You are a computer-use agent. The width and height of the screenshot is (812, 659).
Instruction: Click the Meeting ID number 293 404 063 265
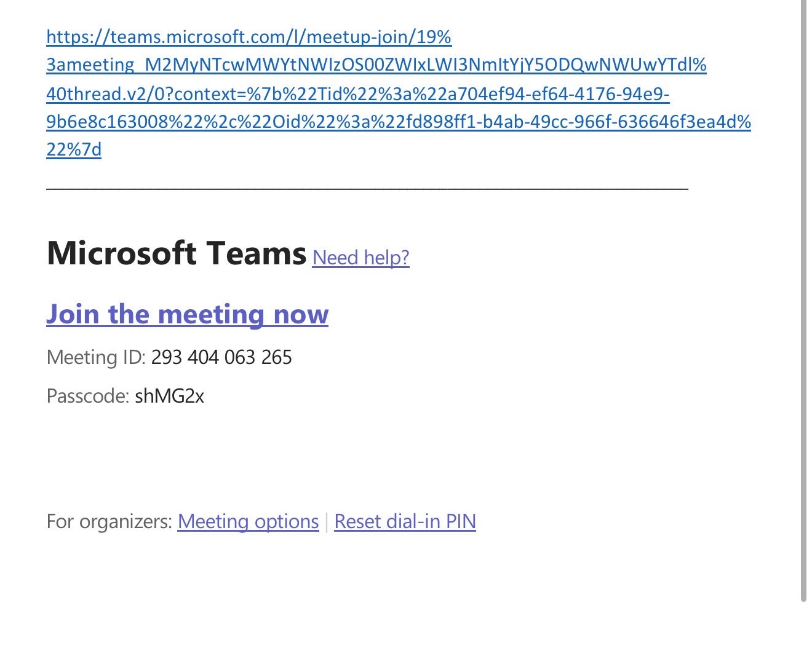coord(221,357)
